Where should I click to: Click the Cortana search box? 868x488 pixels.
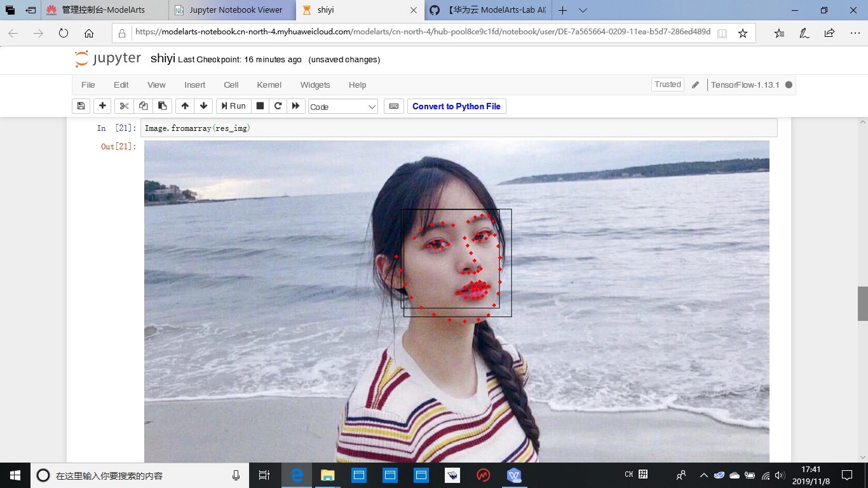[x=140, y=475]
